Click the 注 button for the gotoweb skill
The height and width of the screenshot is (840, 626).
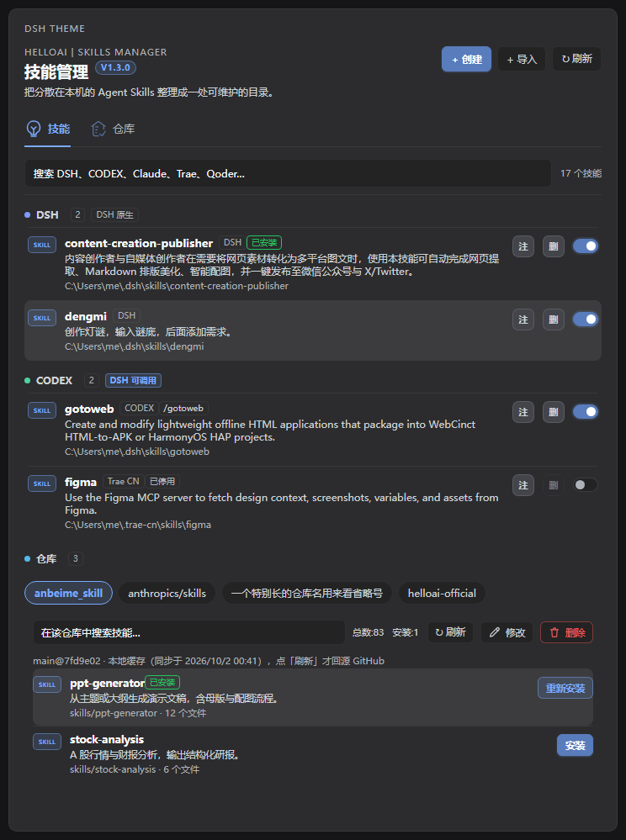523,412
